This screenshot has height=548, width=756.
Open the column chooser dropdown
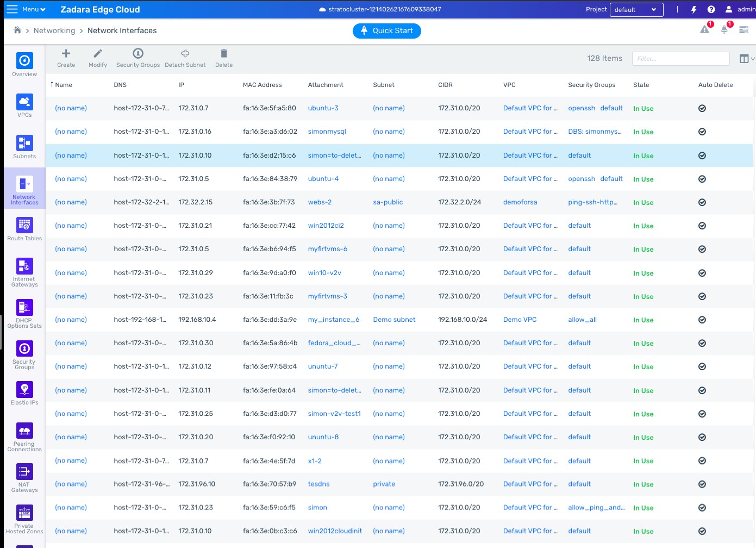[x=747, y=59]
